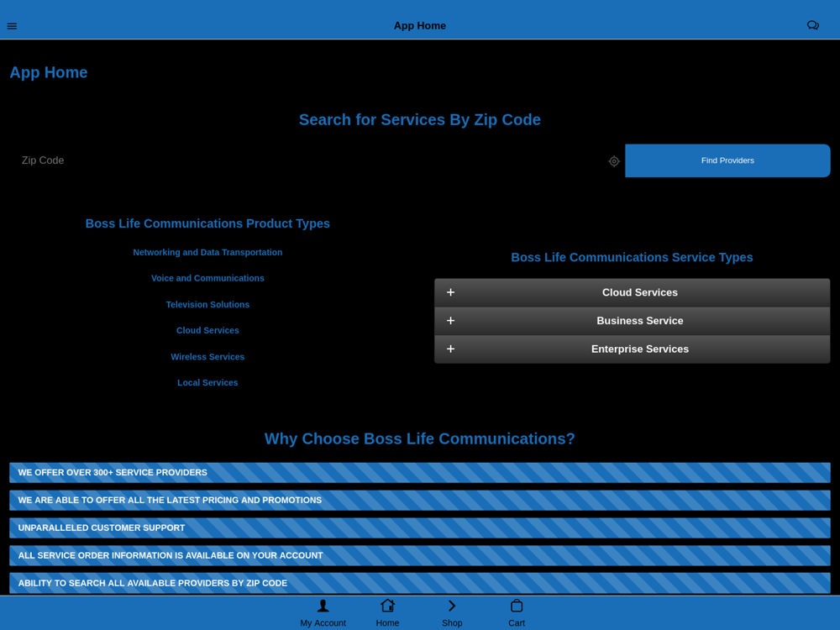Click 'Boss Life Communications Service Types' heading
Viewport: 840px width, 630px height.
pos(633,258)
